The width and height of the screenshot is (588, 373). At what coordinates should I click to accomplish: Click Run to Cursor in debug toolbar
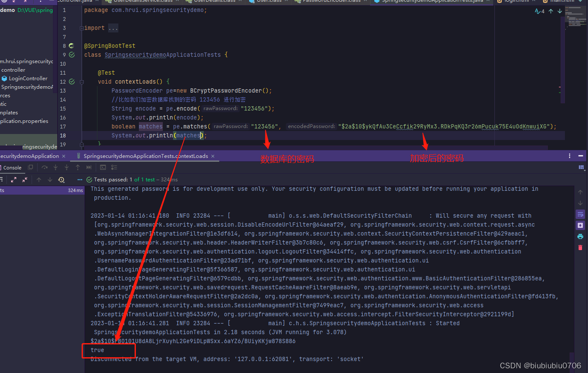pos(89,168)
